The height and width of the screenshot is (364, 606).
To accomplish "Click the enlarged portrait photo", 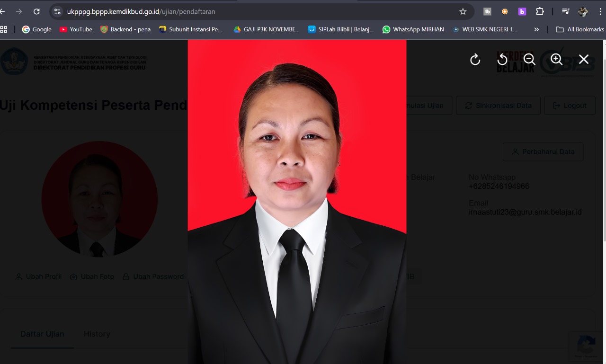I will coord(297,202).
